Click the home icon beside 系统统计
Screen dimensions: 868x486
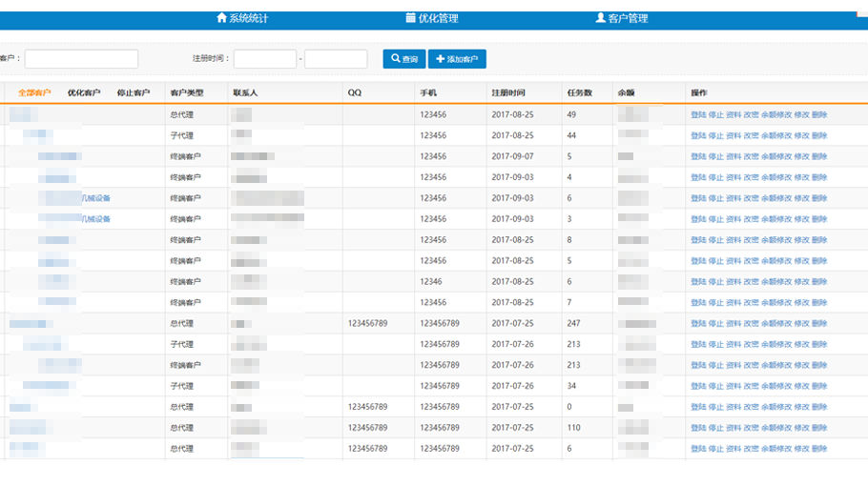pos(222,18)
